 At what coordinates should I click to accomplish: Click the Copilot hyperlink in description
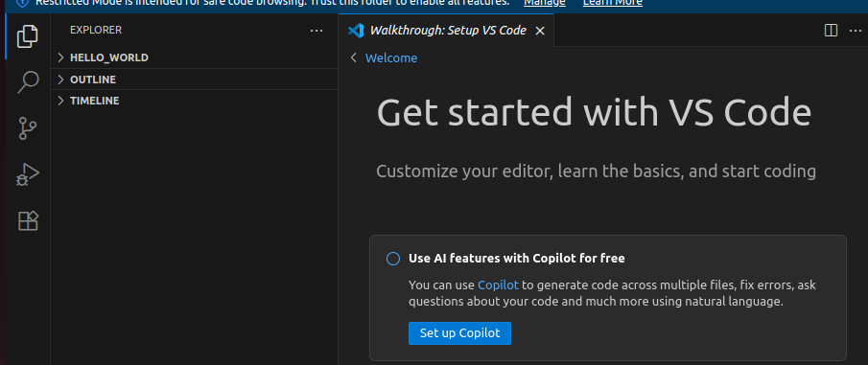tap(498, 285)
